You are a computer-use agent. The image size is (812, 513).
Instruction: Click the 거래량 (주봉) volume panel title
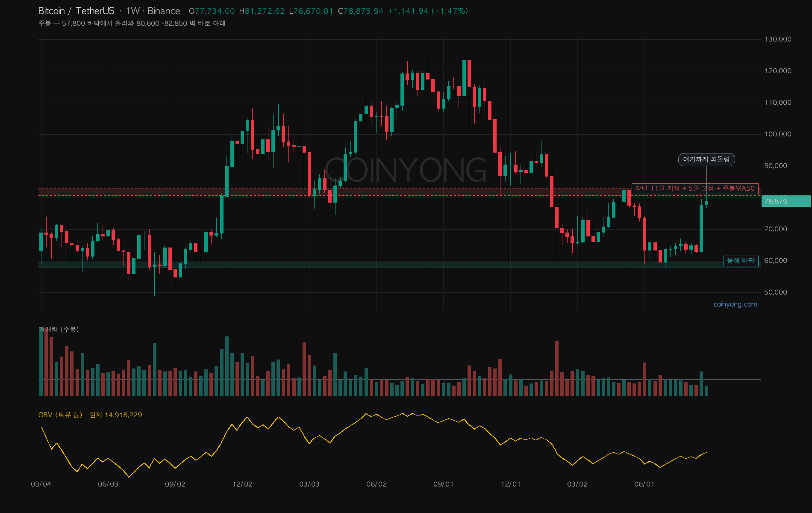click(x=59, y=329)
